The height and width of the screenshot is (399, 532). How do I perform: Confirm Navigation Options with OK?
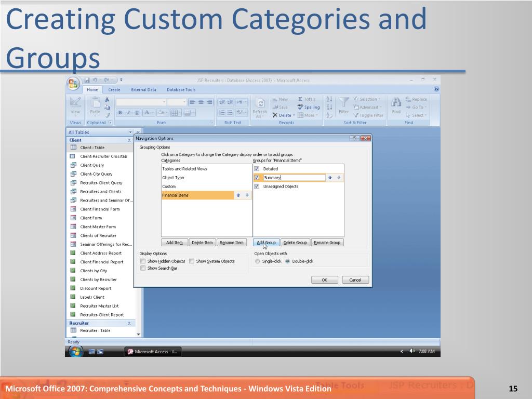[x=324, y=280]
